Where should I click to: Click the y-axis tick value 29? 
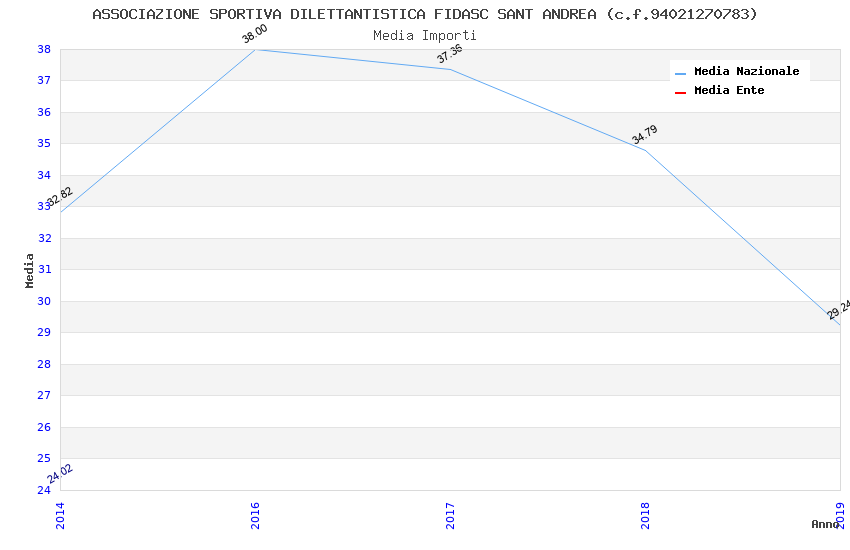(x=44, y=332)
